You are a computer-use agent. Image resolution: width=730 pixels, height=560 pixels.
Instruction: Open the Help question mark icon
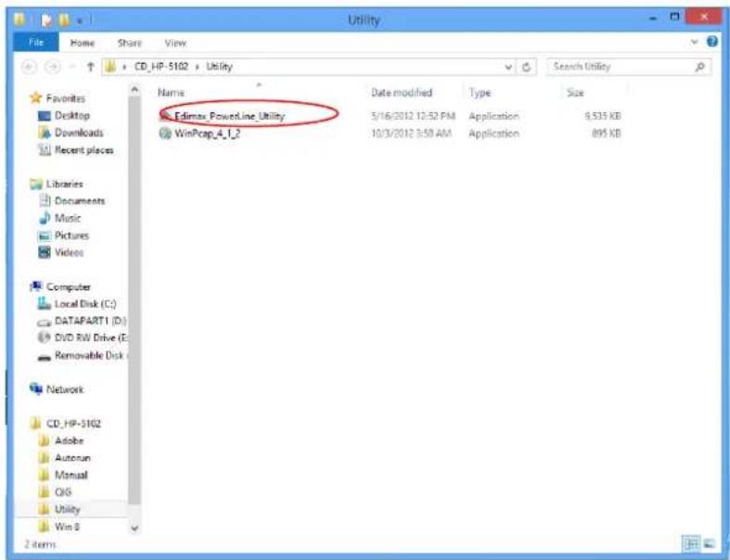pos(712,42)
